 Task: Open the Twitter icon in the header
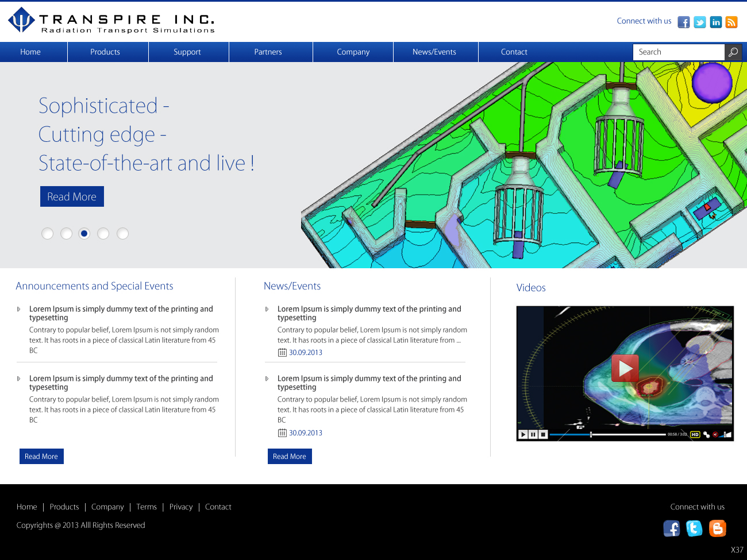click(x=699, y=22)
